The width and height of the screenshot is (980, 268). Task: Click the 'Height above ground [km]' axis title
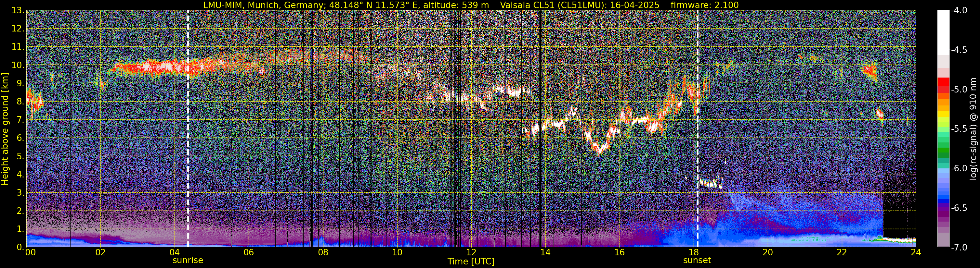coord(5,128)
